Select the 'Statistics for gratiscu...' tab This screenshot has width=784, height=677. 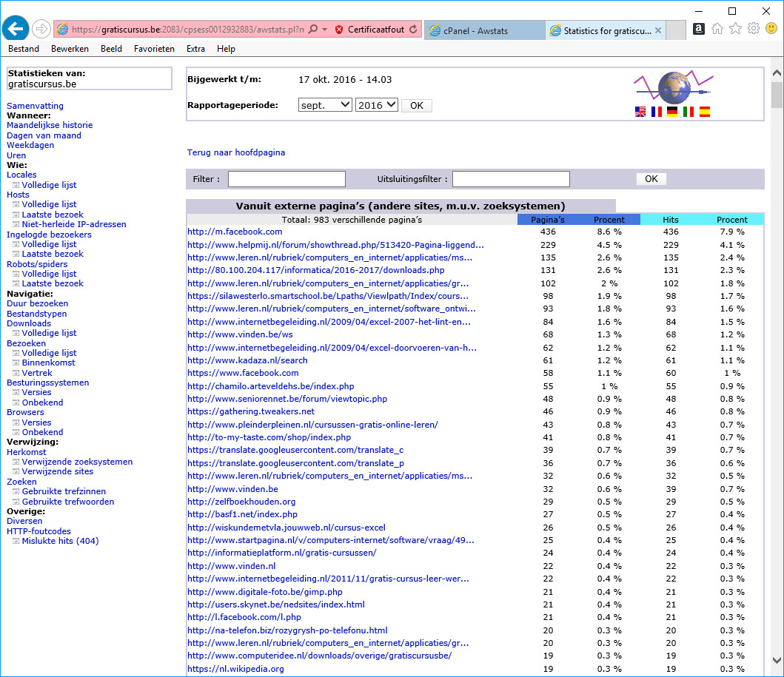click(x=606, y=30)
